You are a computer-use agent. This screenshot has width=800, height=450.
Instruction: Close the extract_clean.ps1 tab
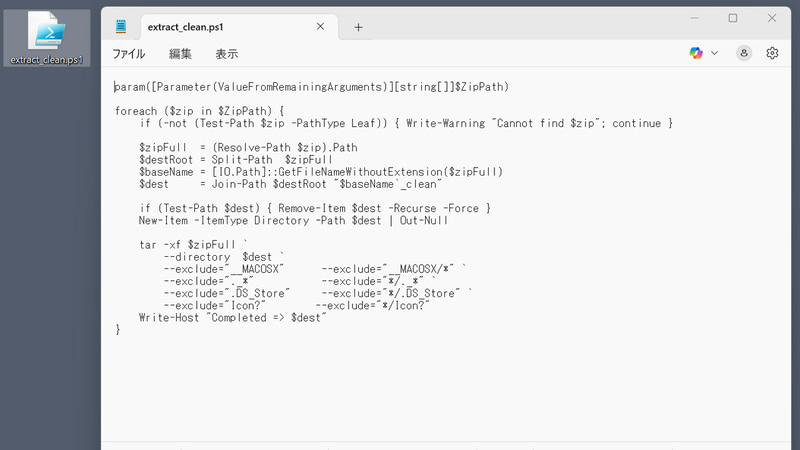(x=320, y=27)
